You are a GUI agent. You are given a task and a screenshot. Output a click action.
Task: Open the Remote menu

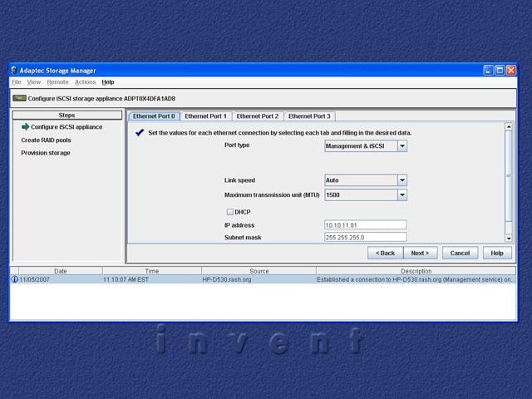coord(57,82)
